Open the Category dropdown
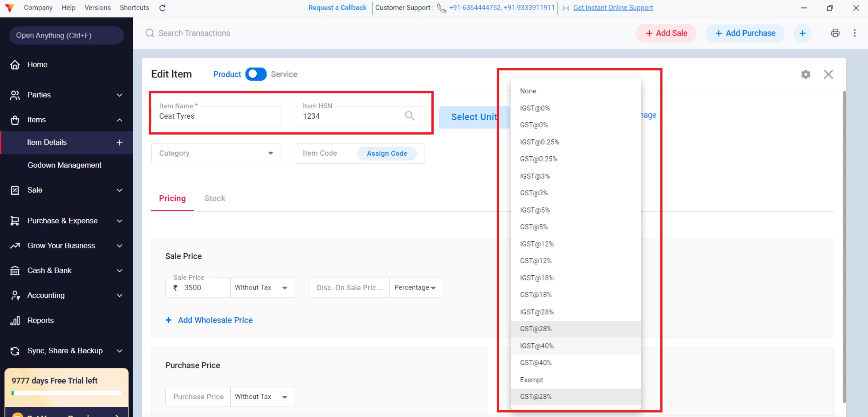This screenshot has width=868, height=417. [x=216, y=153]
